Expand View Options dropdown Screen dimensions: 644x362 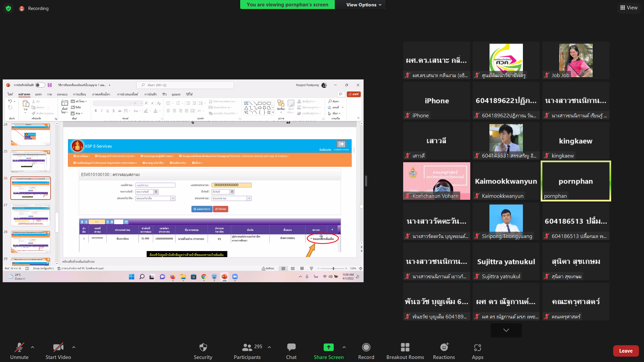pos(364,5)
